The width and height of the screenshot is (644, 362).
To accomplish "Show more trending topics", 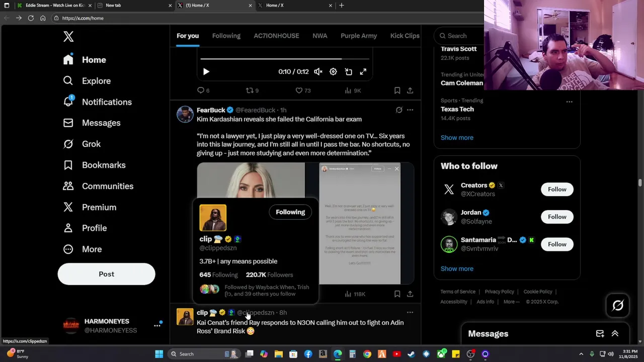I will (x=457, y=138).
